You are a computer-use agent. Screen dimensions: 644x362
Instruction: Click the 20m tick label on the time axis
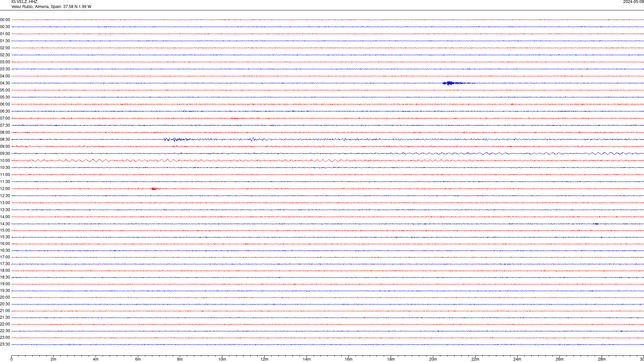(x=433, y=359)
